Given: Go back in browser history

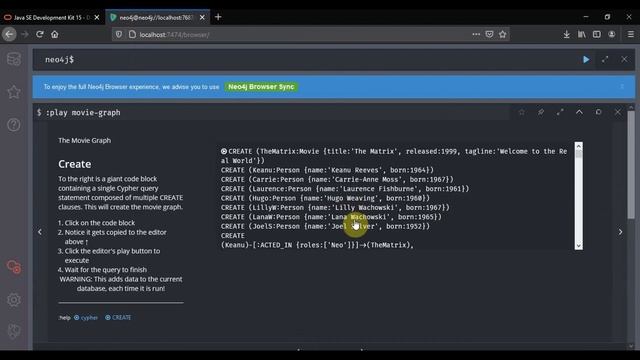Looking at the screenshot, I should [9, 34].
